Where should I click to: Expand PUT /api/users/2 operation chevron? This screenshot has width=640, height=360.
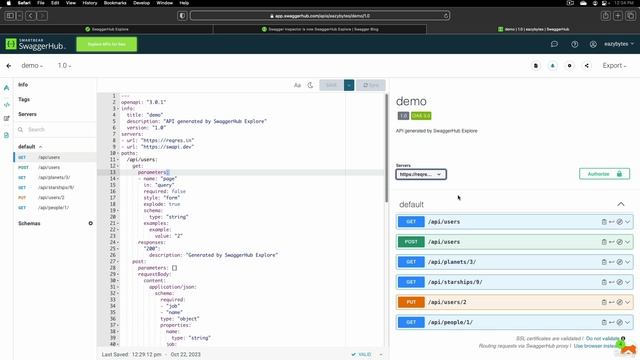628,302
